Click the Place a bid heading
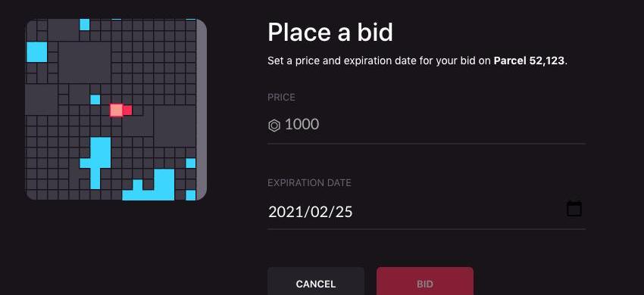The image size is (644, 295). 330,32
